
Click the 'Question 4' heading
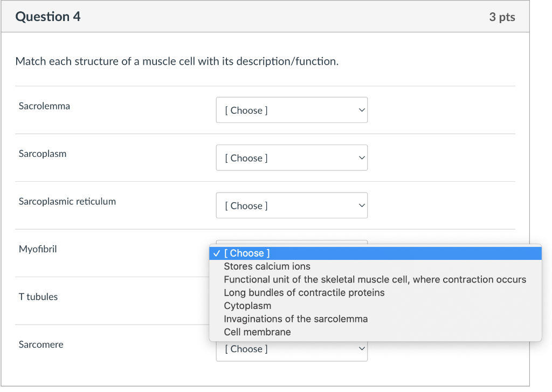tap(48, 17)
